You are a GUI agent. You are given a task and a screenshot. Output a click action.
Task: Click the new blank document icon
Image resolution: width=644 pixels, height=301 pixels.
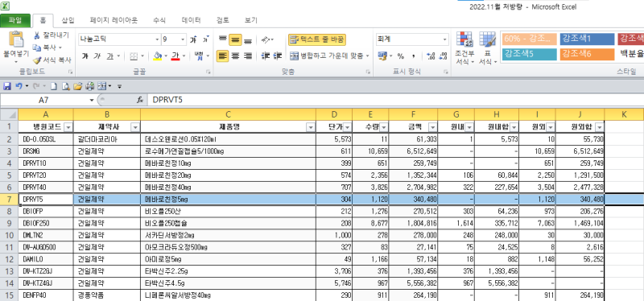coord(53,86)
